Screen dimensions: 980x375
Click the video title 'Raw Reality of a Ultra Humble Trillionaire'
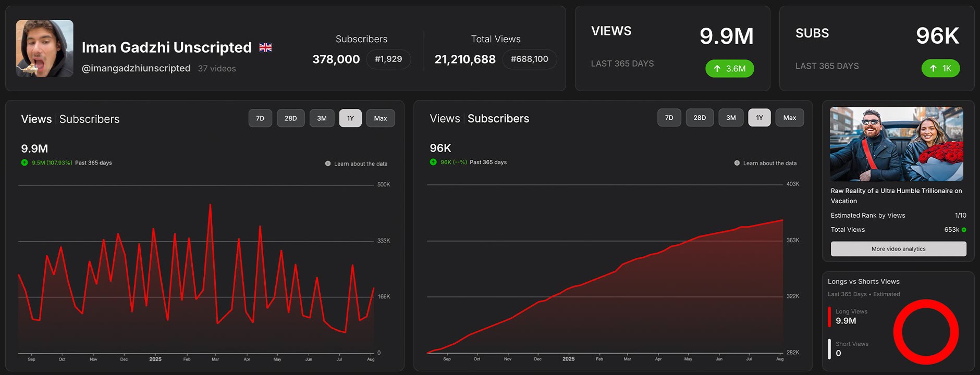pyautogui.click(x=897, y=196)
